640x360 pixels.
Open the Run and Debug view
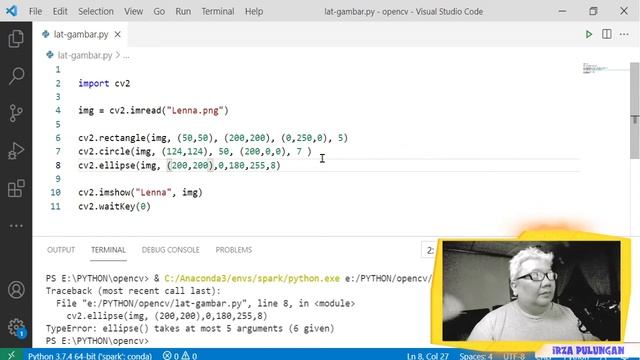pyautogui.click(x=16, y=151)
